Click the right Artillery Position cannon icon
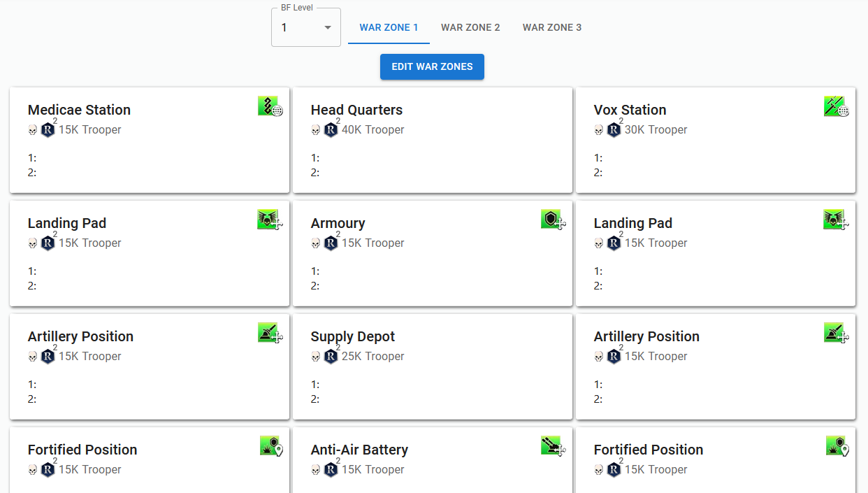This screenshot has width=868, height=493. 836,333
